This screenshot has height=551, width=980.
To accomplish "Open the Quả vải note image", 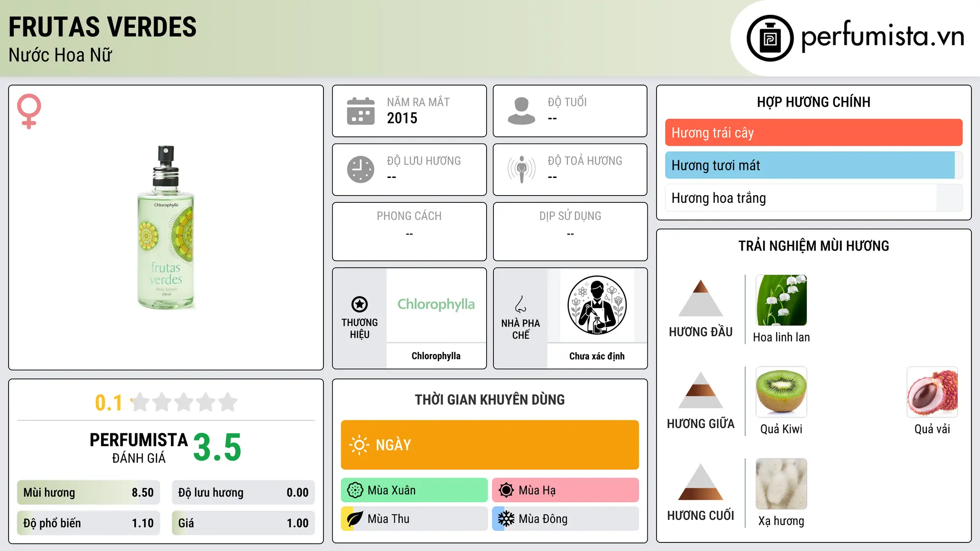I will pyautogui.click(x=932, y=392).
